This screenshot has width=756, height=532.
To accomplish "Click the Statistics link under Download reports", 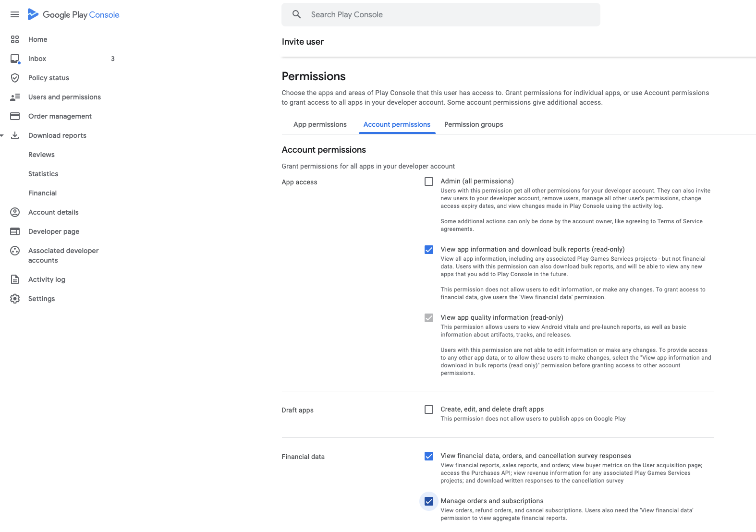I will pos(43,174).
